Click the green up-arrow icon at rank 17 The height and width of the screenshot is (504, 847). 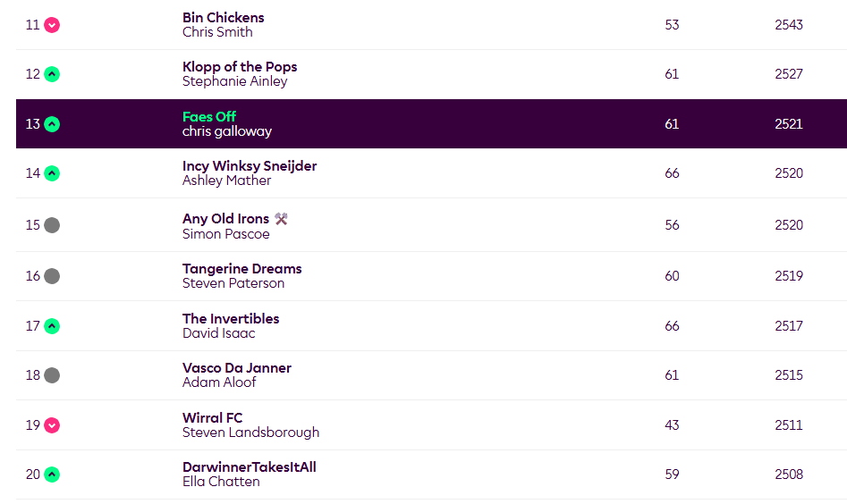pyautogui.click(x=52, y=326)
